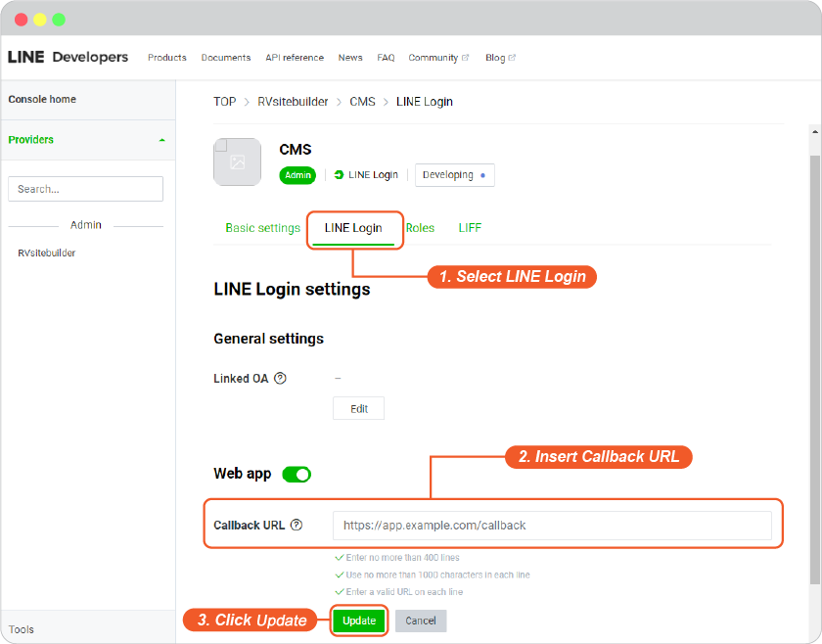Click the green Admin badge
This screenshot has width=822, height=644.
coord(297,175)
